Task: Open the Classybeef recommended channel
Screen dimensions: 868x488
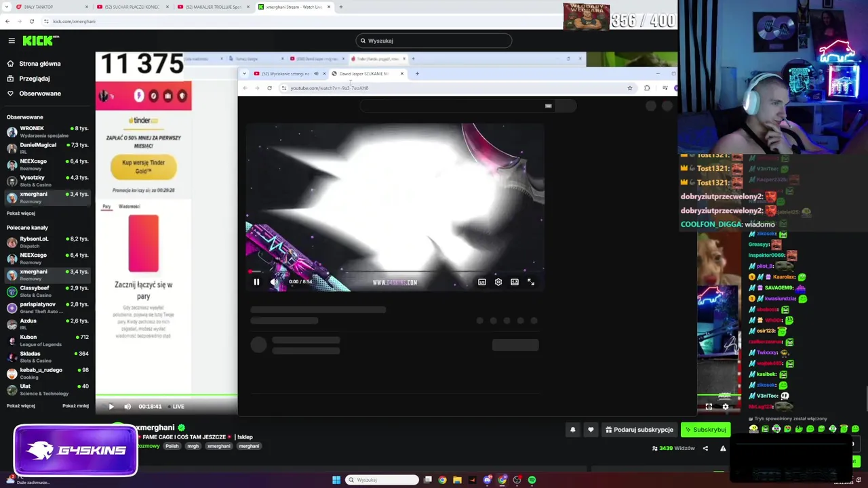Action: pos(47,291)
